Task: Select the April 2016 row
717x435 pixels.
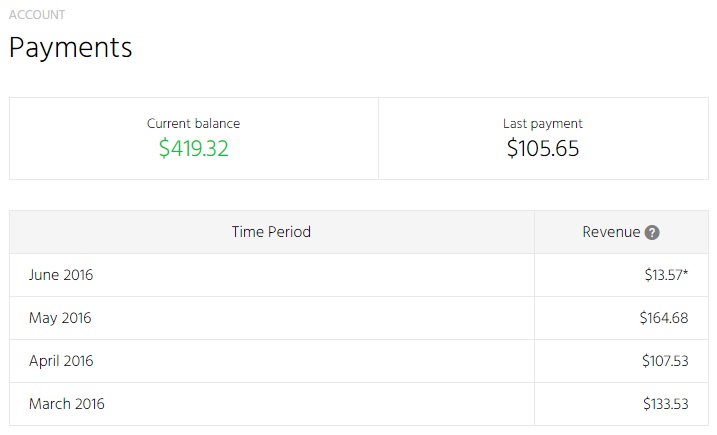Action: pyautogui.click(x=359, y=361)
